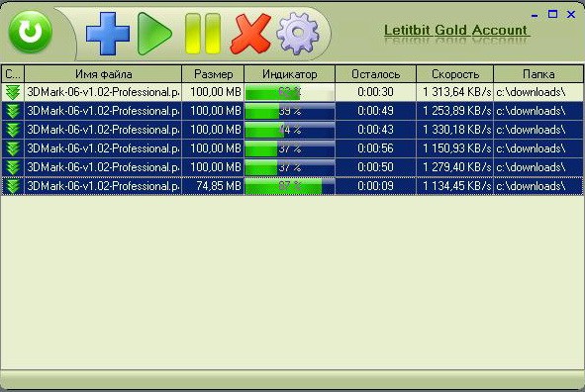This screenshot has width=585, height=392.
Task: Delete download with the red X icon
Action: click(250, 34)
